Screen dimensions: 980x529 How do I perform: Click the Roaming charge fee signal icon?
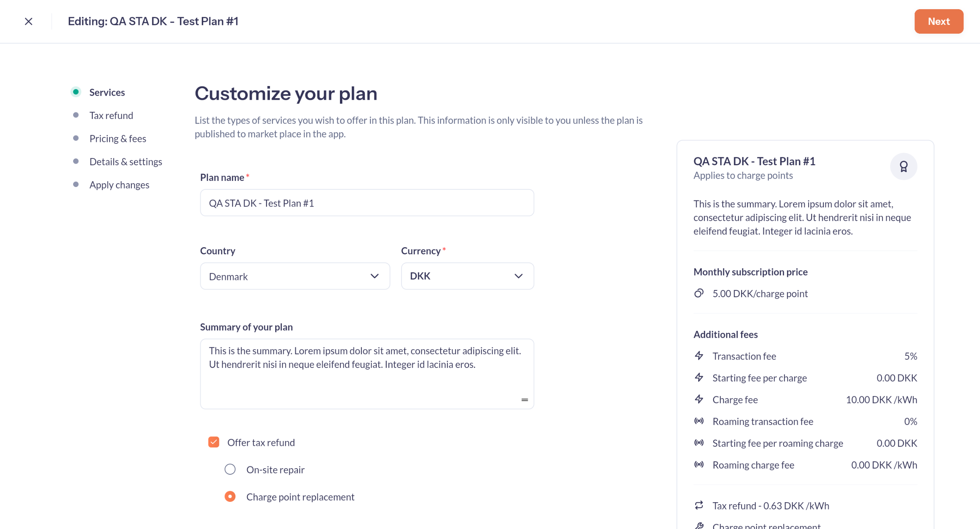point(699,465)
